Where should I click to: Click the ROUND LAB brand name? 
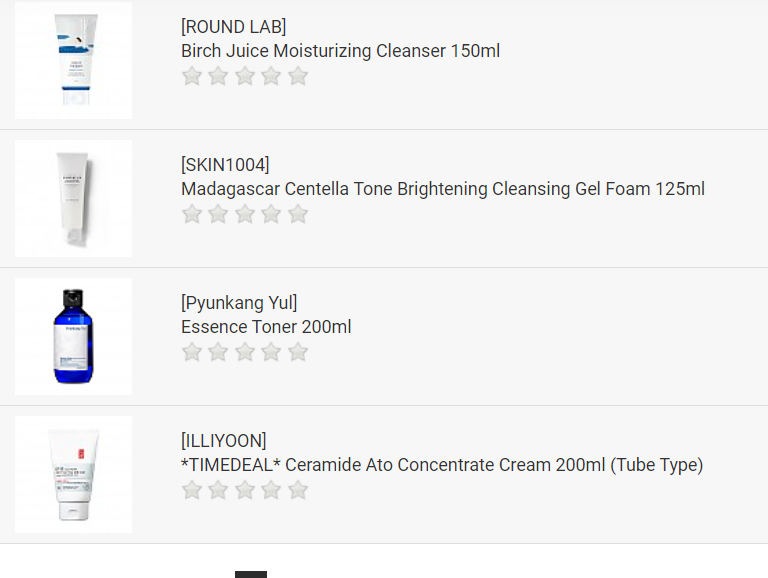233,27
